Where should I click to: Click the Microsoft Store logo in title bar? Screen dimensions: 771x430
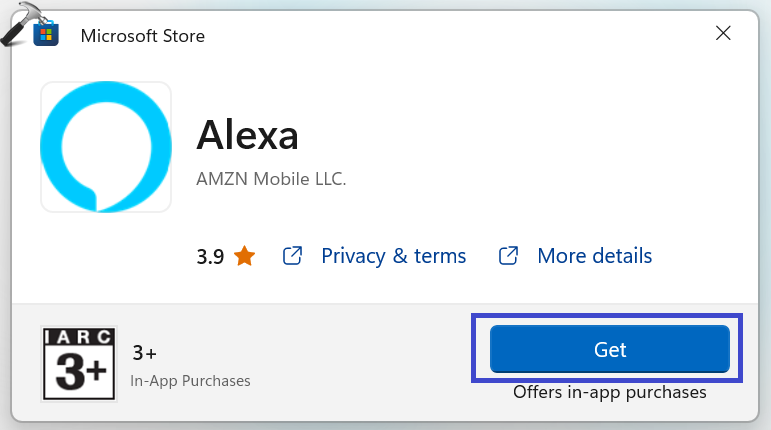click(46, 36)
